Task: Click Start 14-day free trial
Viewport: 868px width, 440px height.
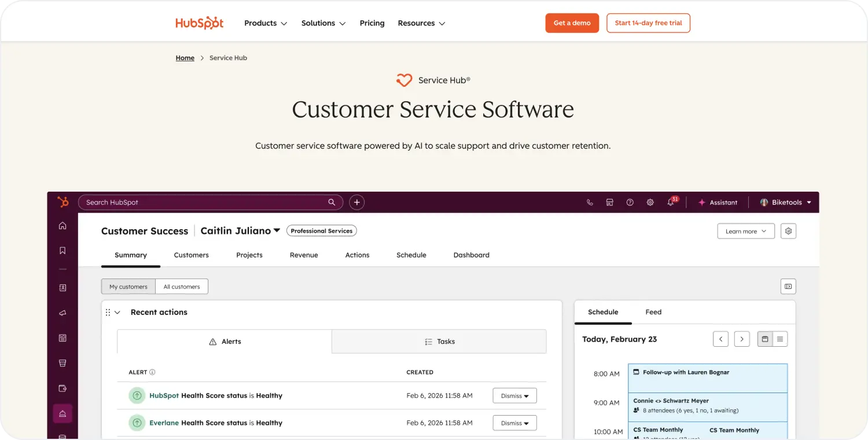Action: (648, 23)
